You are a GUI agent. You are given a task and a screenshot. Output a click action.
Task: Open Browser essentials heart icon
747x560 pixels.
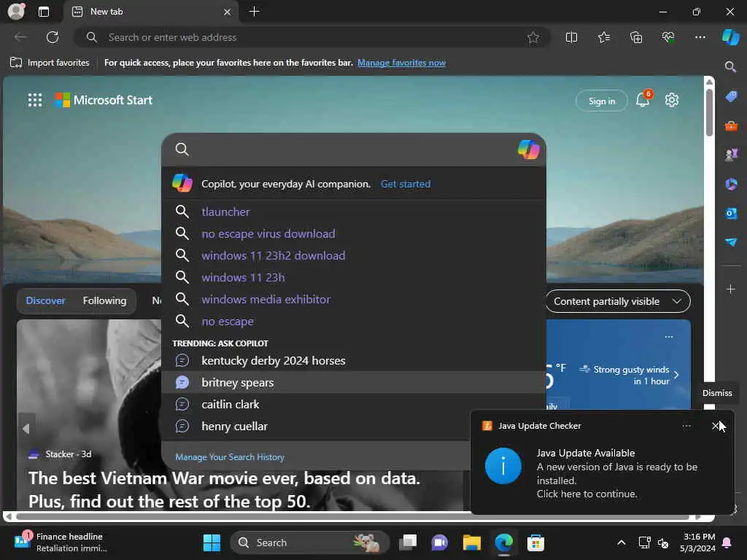point(668,37)
